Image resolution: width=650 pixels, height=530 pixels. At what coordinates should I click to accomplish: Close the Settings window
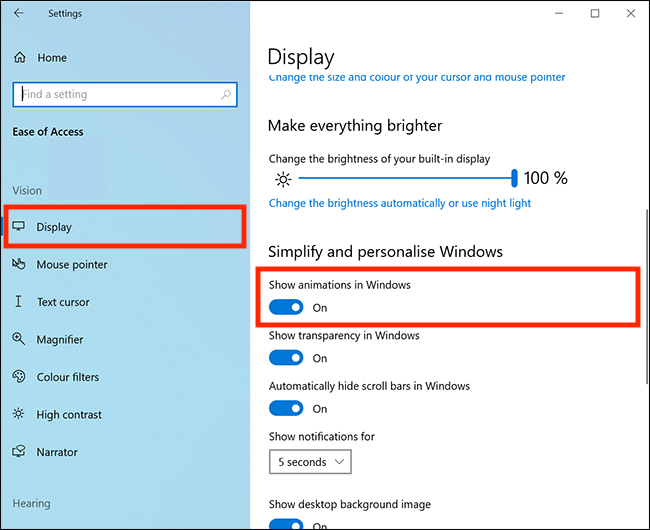631,13
